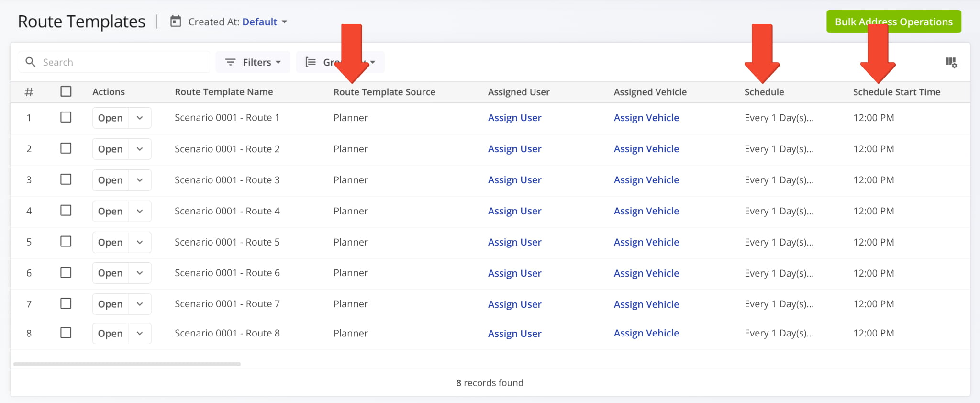Click the Bulk Address Operations button

point(893,22)
